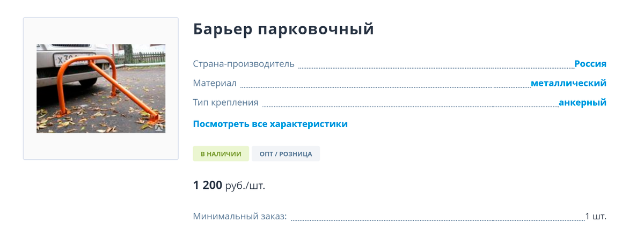Click the green «В НАЛИЧИИ» badge

click(x=221, y=154)
